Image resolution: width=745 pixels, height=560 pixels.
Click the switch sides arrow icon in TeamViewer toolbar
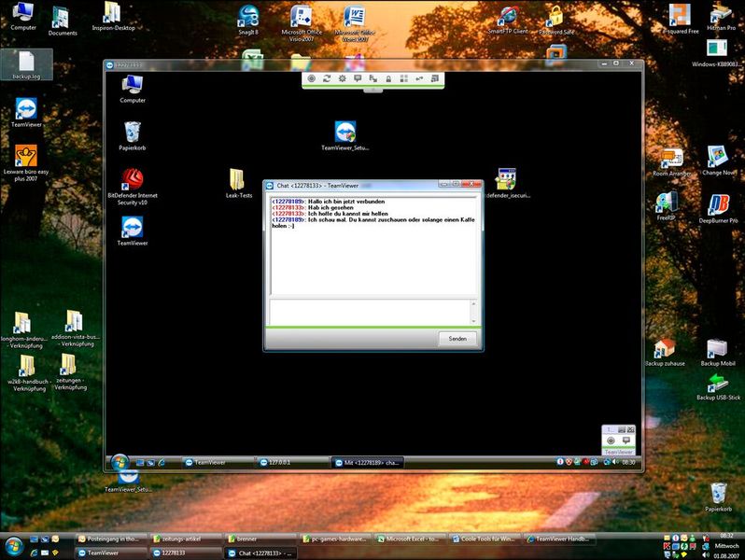(x=419, y=78)
